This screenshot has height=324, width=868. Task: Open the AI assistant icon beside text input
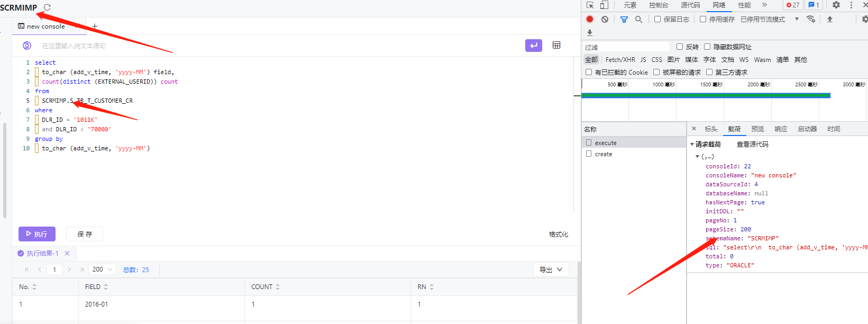click(27, 46)
